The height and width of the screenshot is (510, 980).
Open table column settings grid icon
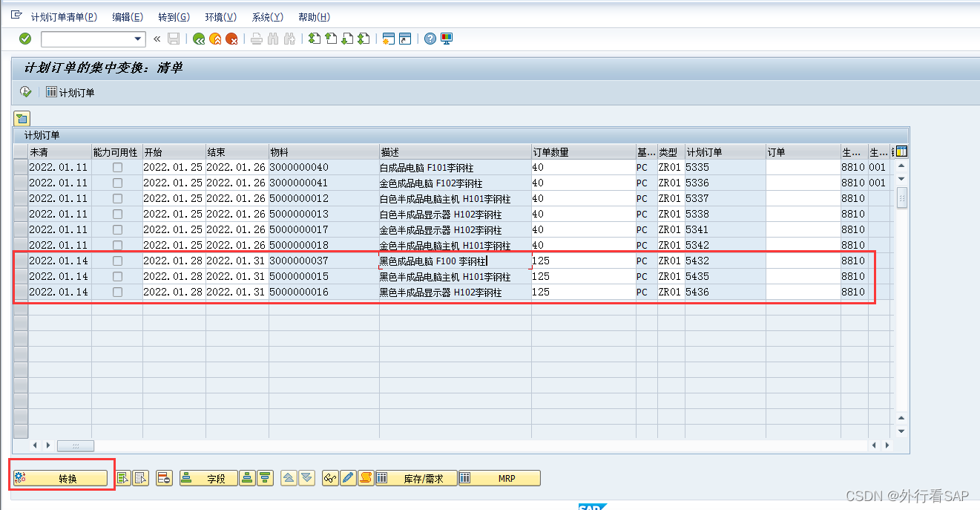902,151
